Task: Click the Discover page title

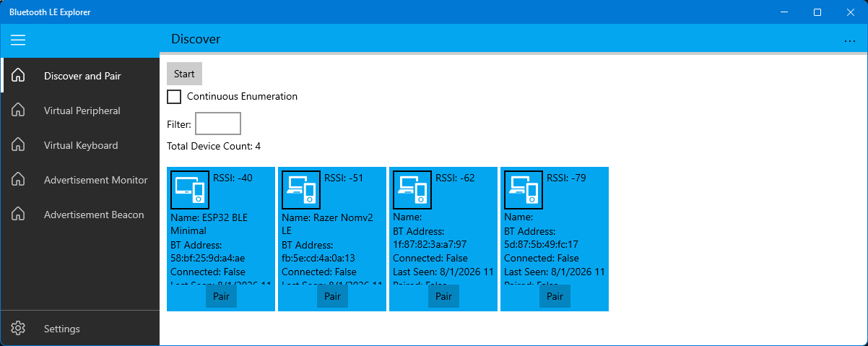Action: click(196, 39)
